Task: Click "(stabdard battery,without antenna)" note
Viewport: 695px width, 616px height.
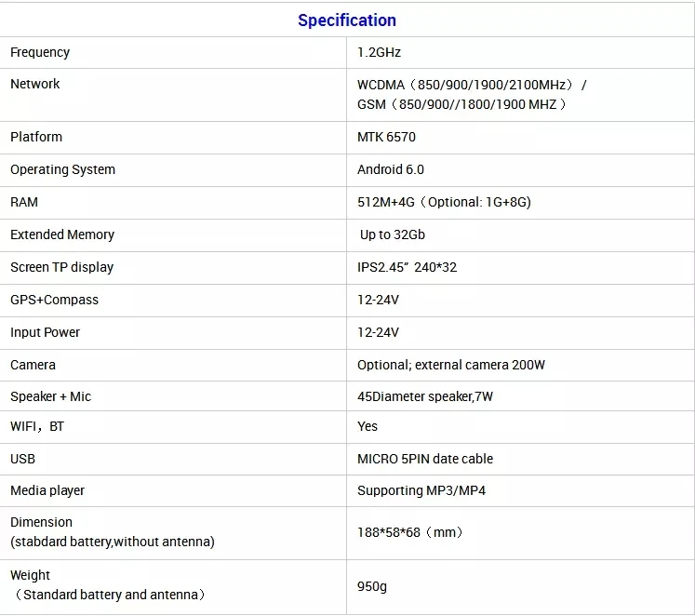Action: click(113, 542)
